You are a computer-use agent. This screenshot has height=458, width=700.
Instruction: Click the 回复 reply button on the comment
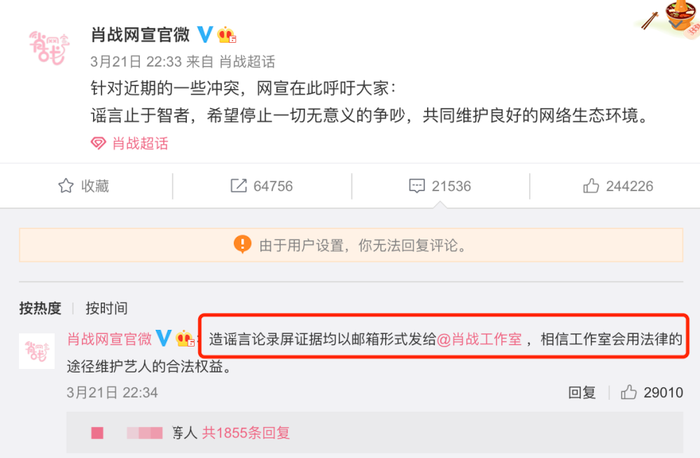pyautogui.click(x=582, y=392)
